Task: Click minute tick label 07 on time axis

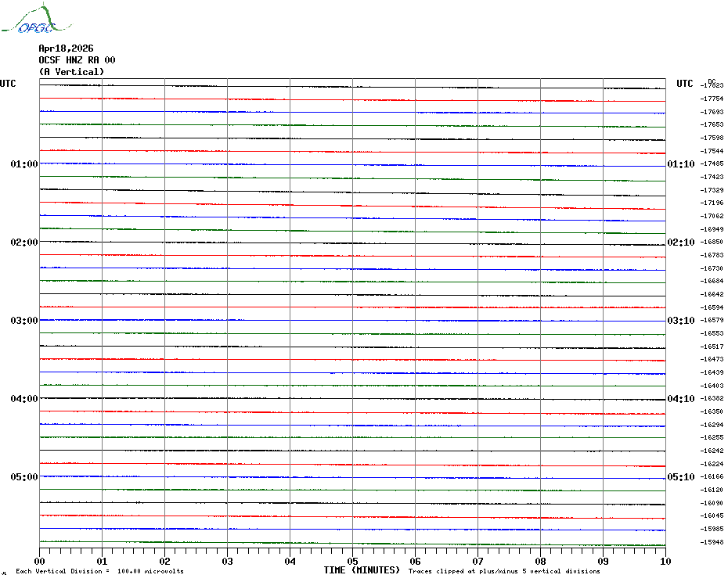Action: (x=478, y=561)
